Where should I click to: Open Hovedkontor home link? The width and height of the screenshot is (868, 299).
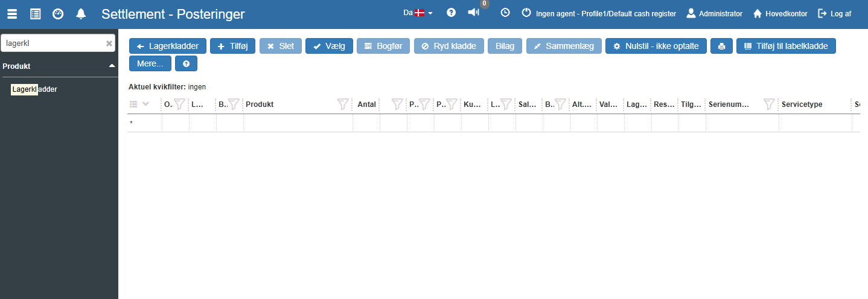tap(780, 13)
